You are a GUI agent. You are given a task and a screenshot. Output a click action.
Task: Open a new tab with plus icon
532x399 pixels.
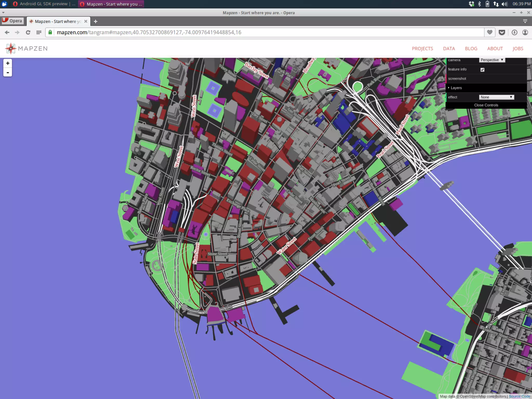click(95, 22)
